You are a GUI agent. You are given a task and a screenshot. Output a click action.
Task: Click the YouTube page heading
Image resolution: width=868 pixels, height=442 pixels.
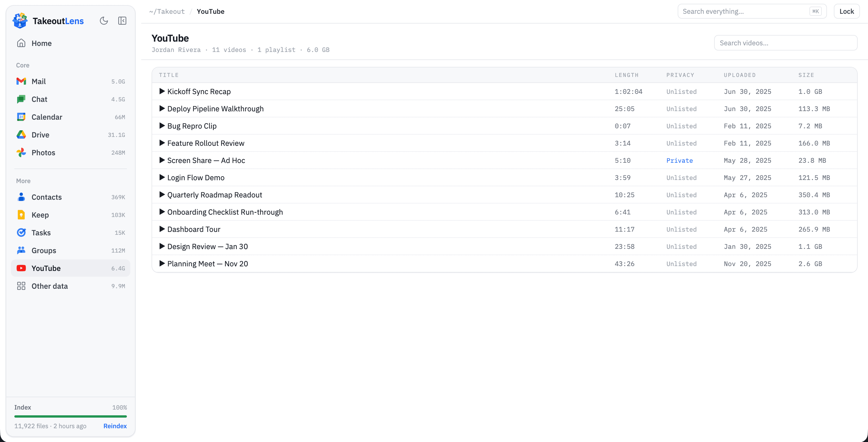[170, 38]
